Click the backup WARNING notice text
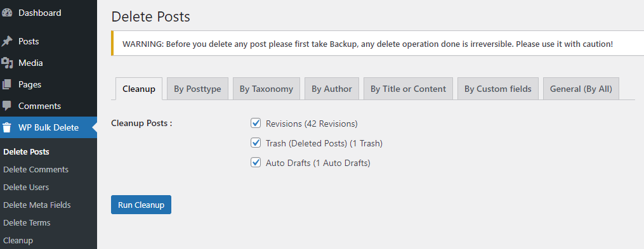Screen dimensions: 644x249 367,44
